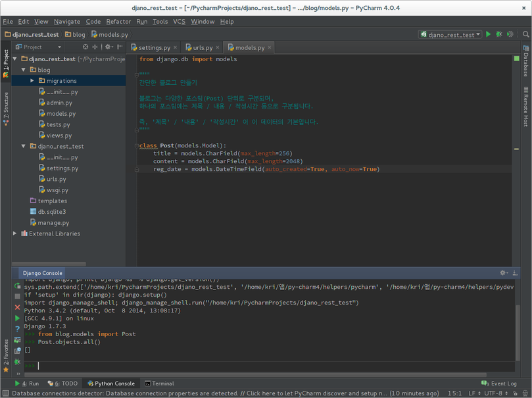Open Project panel gear settings
The image size is (532, 398).
(x=109, y=47)
